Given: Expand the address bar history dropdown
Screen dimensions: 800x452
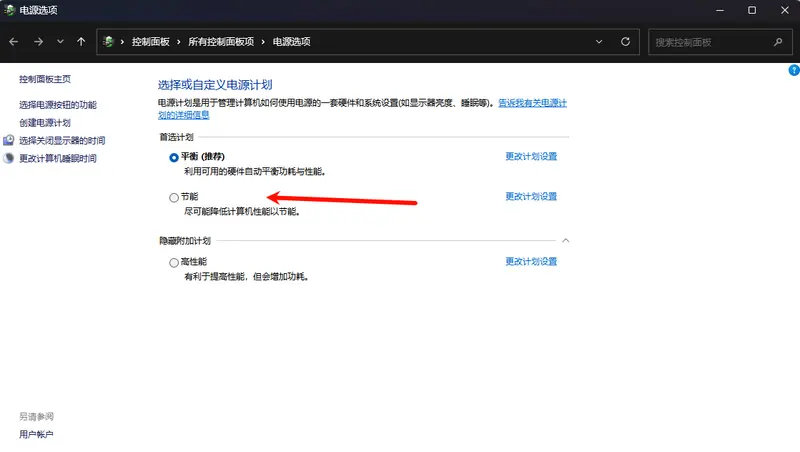Looking at the screenshot, I should pyautogui.click(x=599, y=42).
